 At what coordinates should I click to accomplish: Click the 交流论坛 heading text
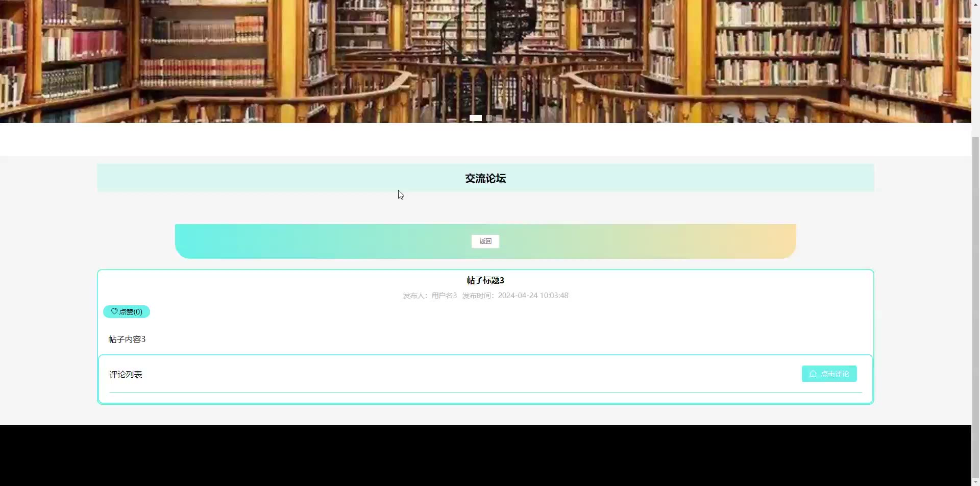tap(485, 179)
